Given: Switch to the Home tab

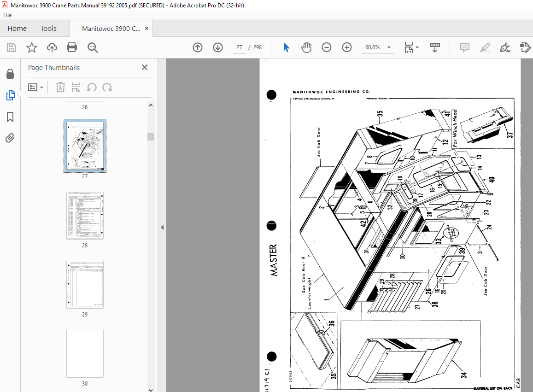Looking at the screenshot, I should [x=17, y=29].
